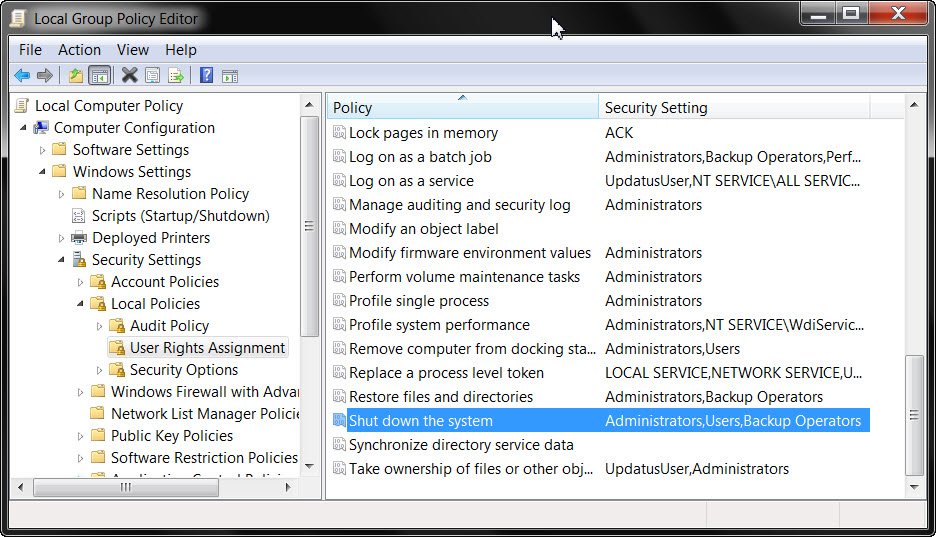Select the Local Policies tree label
This screenshot has width=936, height=537.
(x=155, y=304)
